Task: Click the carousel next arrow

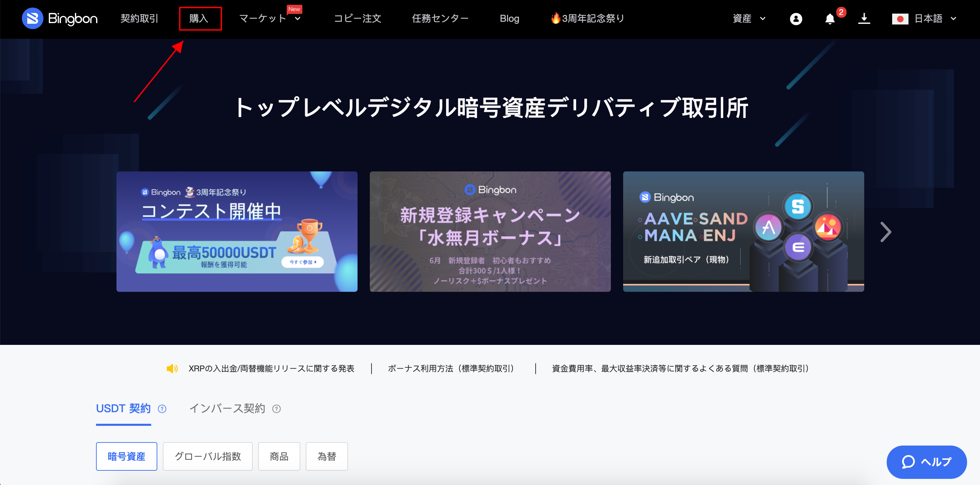Action: tap(886, 232)
